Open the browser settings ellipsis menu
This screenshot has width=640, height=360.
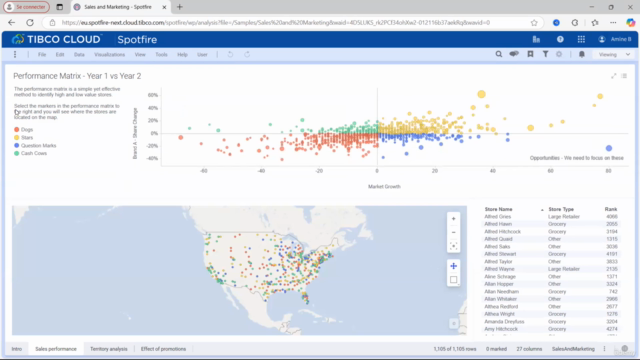click(613, 23)
